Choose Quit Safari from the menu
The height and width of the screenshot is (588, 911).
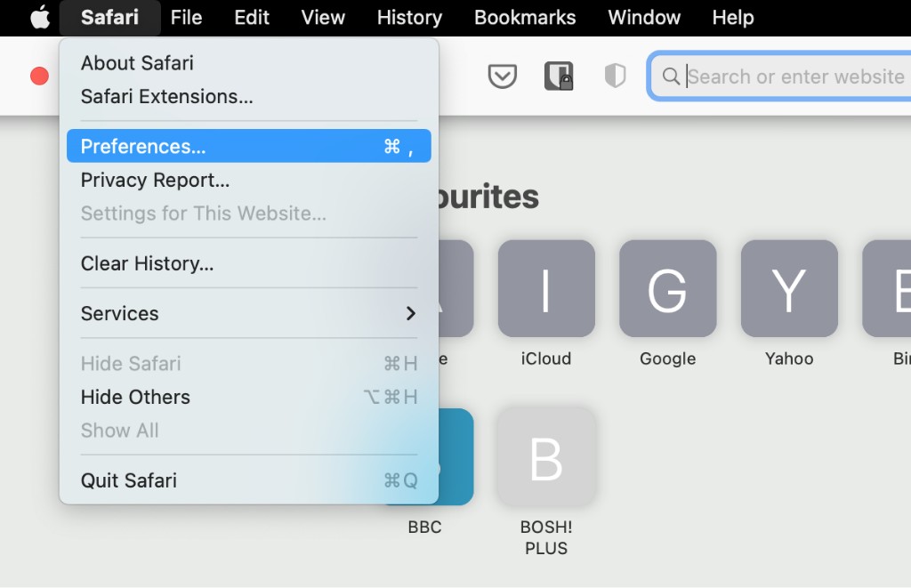coord(249,480)
